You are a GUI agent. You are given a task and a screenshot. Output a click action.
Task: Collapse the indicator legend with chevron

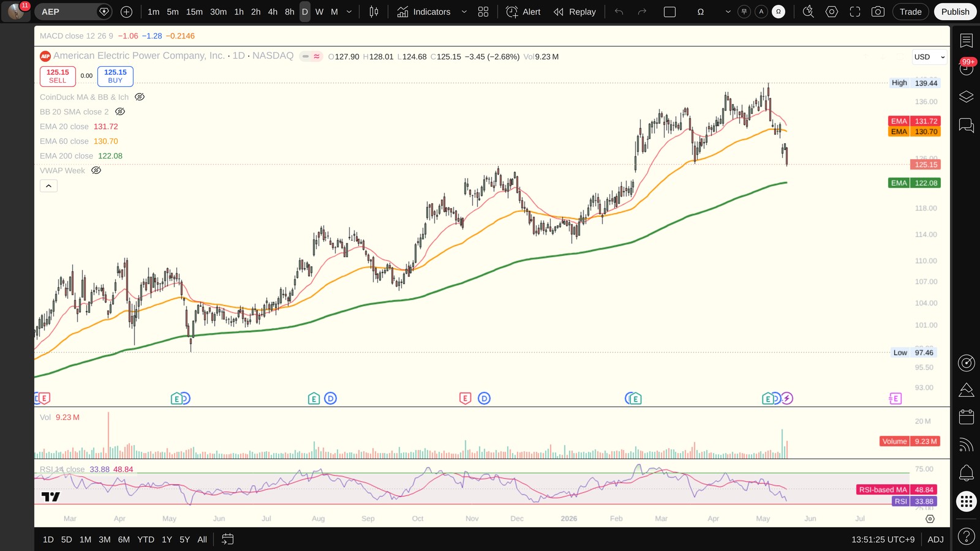point(48,186)
